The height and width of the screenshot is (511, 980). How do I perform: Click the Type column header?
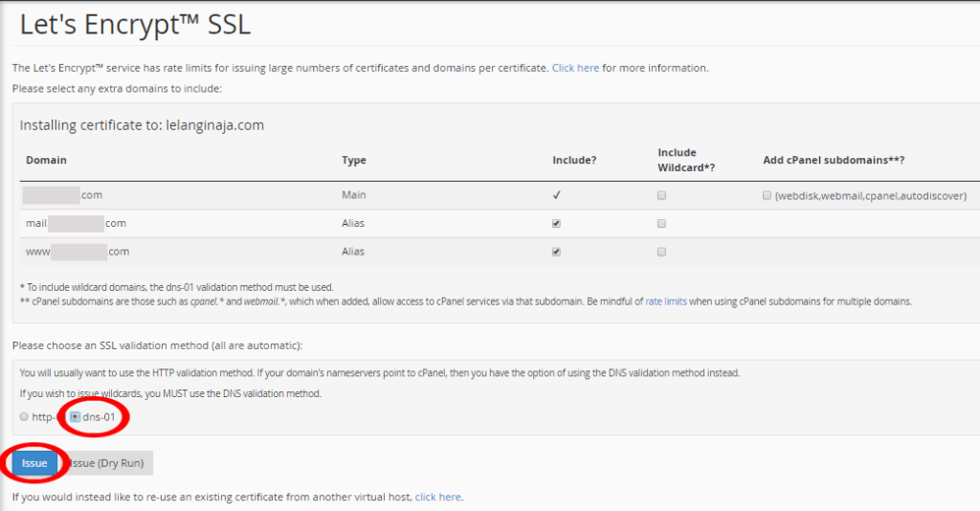click(354, 160)
